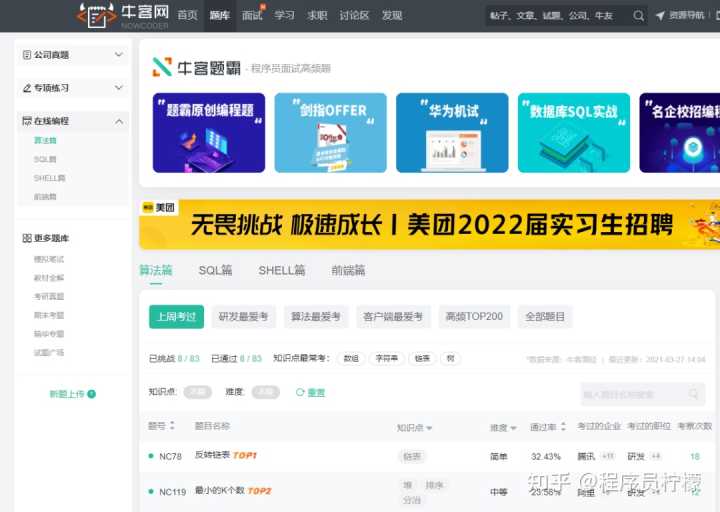
Task: Select SQL篇 in the sidebar list
Action: pyautogui.click(x=45, y=159)
